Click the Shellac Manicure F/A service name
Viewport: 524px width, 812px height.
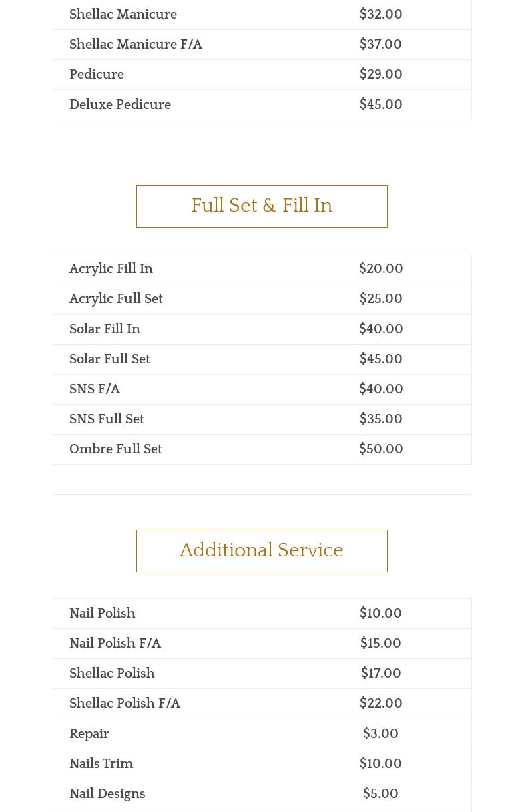point(136,45)
